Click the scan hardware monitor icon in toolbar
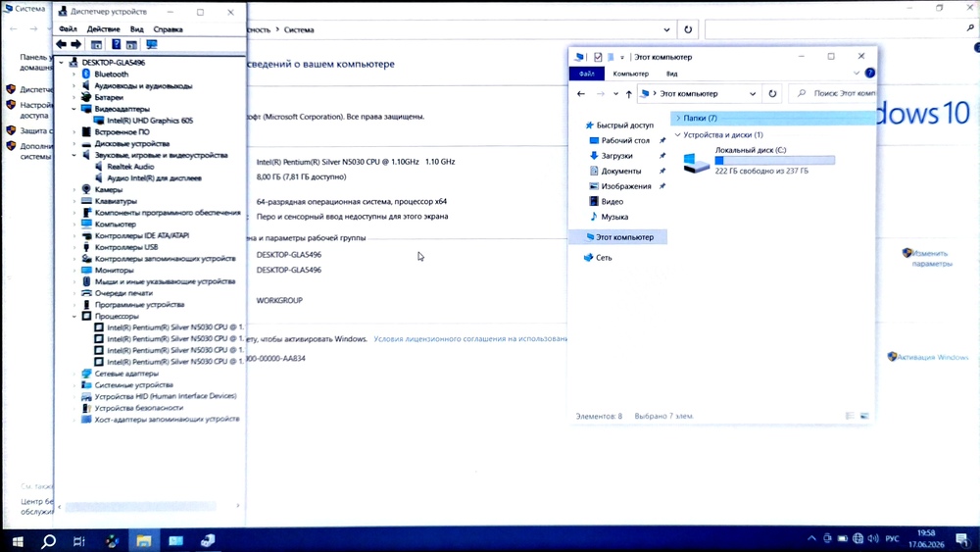980x552 pixels. coord(151,44)
